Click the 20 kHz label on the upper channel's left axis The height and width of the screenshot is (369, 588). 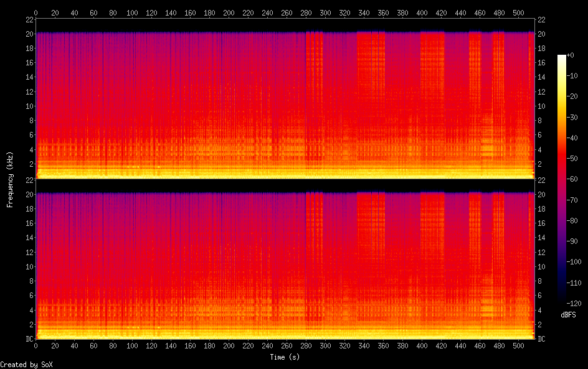28,34
